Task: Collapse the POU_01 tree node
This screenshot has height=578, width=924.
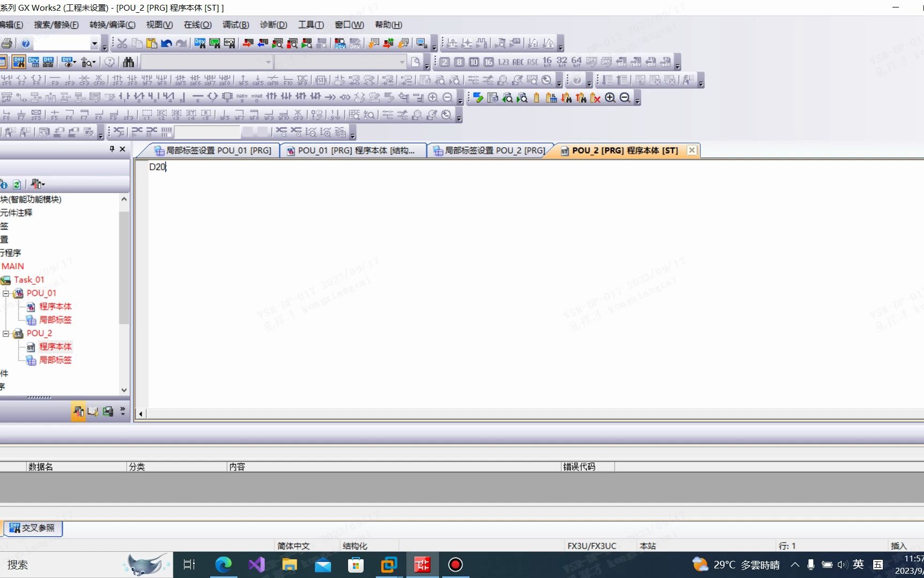Action: pyautogui.click(x=6, y=293)
